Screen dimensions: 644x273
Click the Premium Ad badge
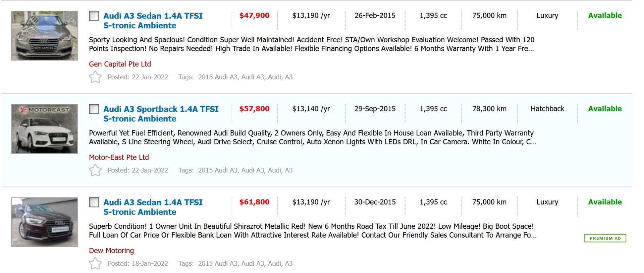(605, 238)
